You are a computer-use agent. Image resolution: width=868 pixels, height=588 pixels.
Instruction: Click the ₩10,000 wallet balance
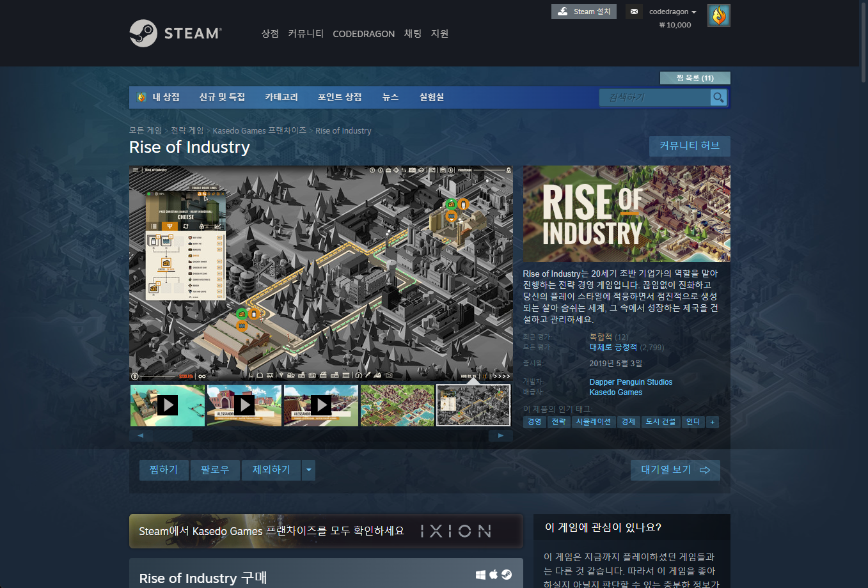[x=675, y=25]
